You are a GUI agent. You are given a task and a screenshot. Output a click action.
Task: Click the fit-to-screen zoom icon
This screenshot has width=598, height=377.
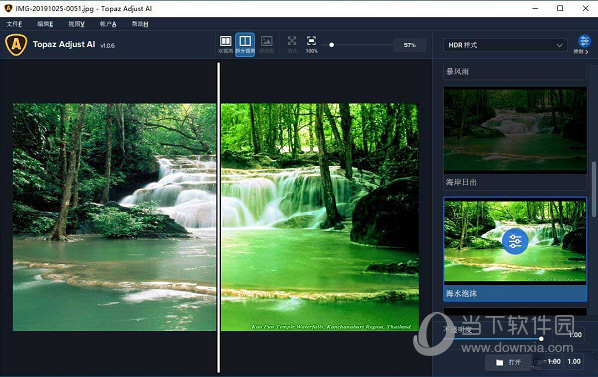[x=292, y=44]
